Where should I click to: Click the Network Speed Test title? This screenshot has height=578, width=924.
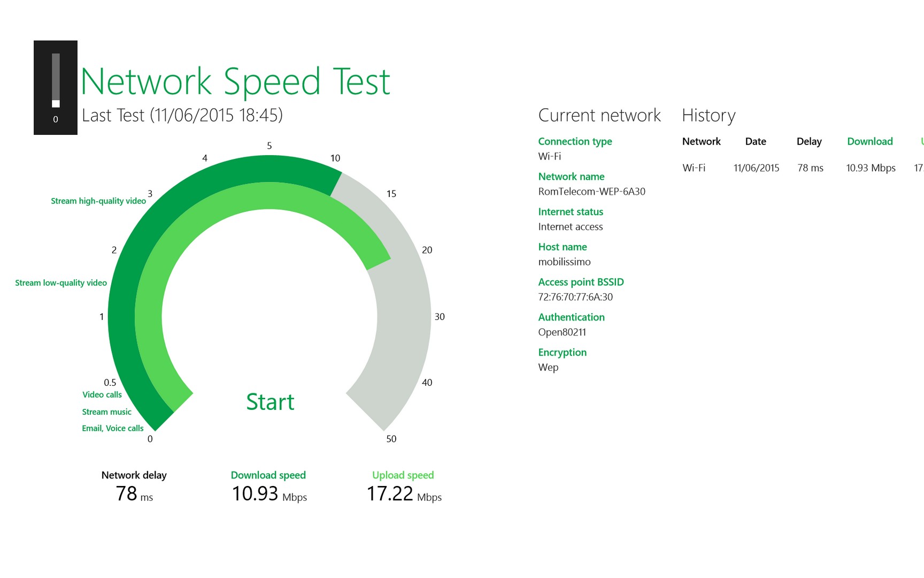tap(236, 81)
